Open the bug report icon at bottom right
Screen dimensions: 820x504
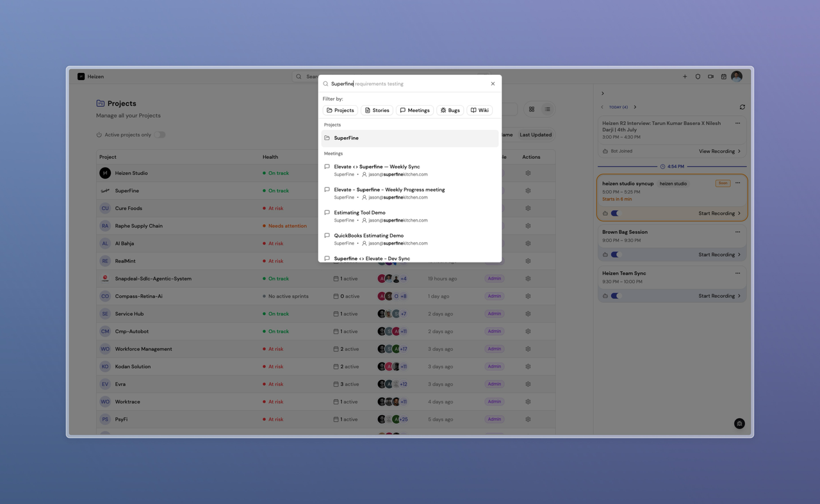click(739, 423)
